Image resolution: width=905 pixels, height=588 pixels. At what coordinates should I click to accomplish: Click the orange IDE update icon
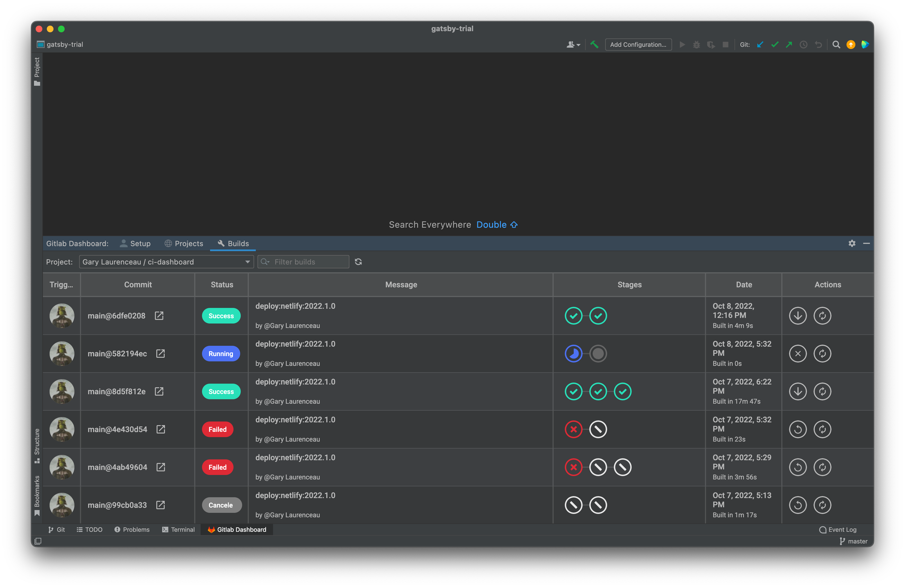point(851,45)
